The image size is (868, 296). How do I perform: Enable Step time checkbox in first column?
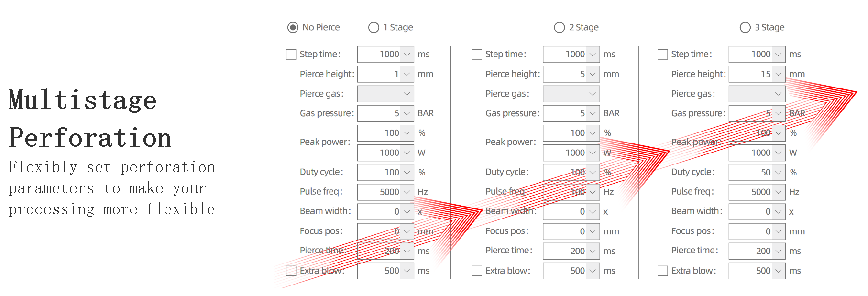tap(291, 55)
